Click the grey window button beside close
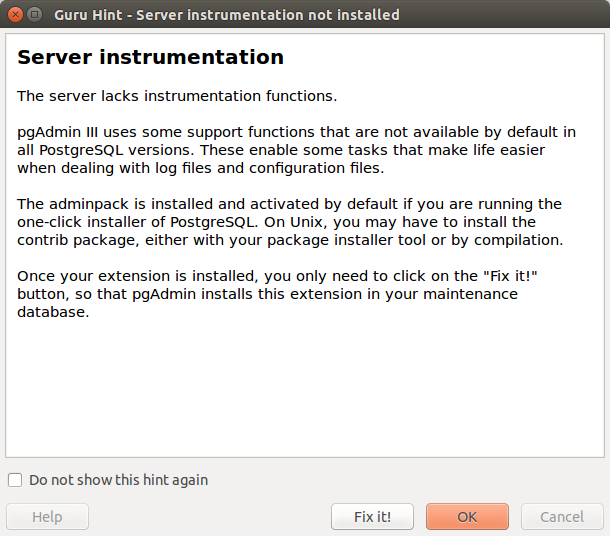The width and height of the screenshot is (610, 536). [x=35, y=15]
